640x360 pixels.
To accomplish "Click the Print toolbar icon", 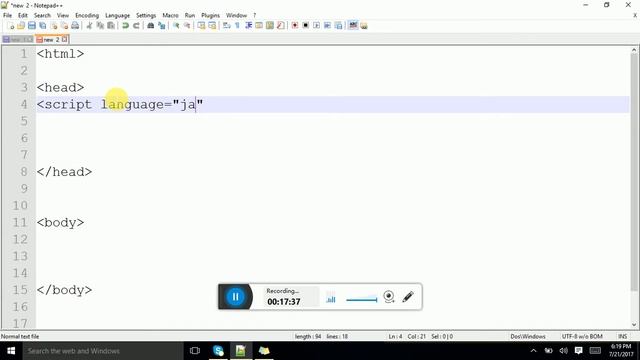I will [75, 25].
